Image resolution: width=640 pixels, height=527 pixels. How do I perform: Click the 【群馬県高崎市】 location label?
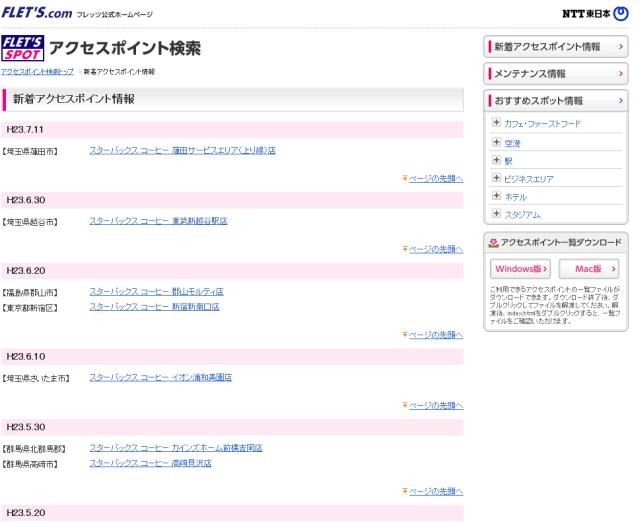tap(30, 465)
